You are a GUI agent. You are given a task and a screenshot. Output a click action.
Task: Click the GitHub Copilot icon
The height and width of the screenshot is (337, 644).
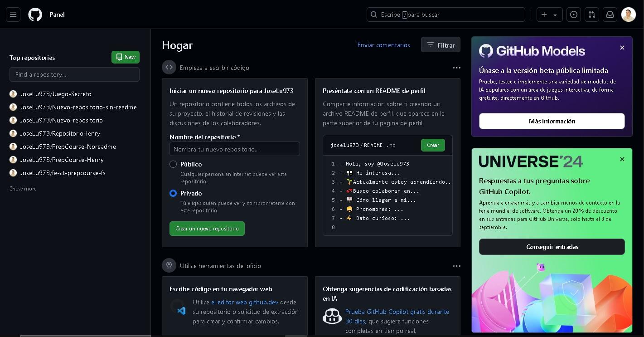(332, 316)
